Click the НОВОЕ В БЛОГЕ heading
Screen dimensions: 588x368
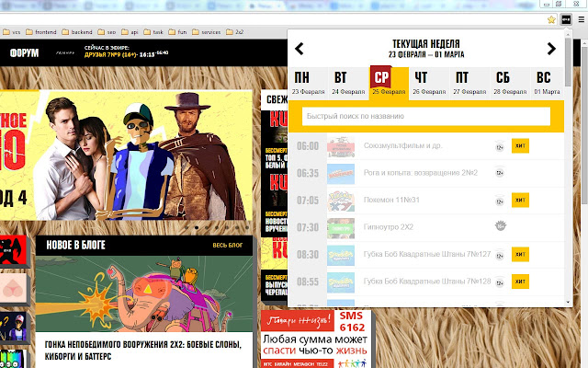[75, 245]
